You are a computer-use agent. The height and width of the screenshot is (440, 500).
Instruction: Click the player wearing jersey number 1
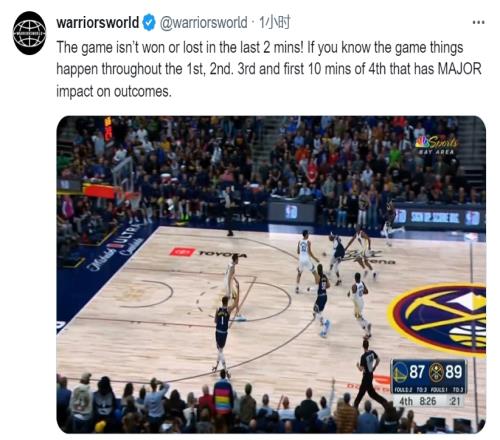(x=222, y=333)
